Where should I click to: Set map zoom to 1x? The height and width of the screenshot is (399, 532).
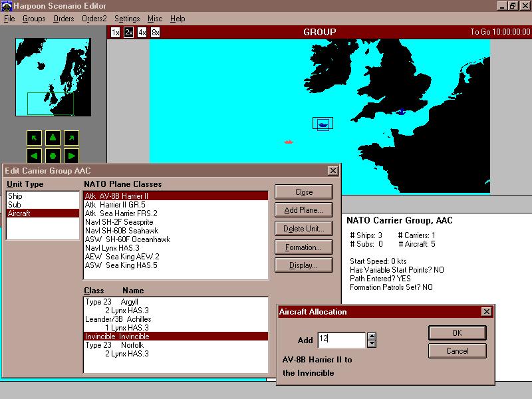coord(115,33)
